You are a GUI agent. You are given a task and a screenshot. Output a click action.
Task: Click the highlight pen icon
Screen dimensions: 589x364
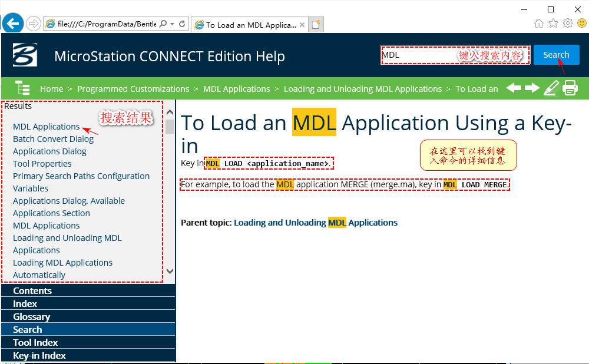pyautogui.click(x=551, y=88)
